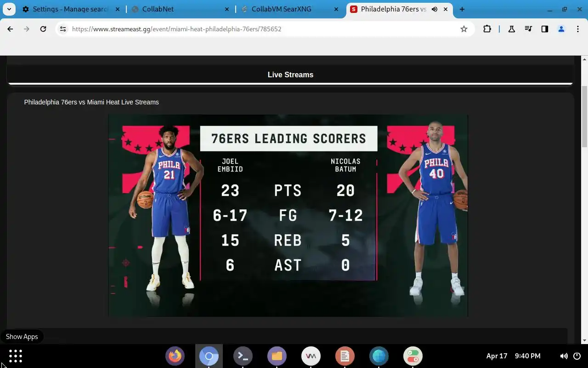
Task: Mute audio on the Philadelphia 76ers tab
Action: click(x=435, y=9)
